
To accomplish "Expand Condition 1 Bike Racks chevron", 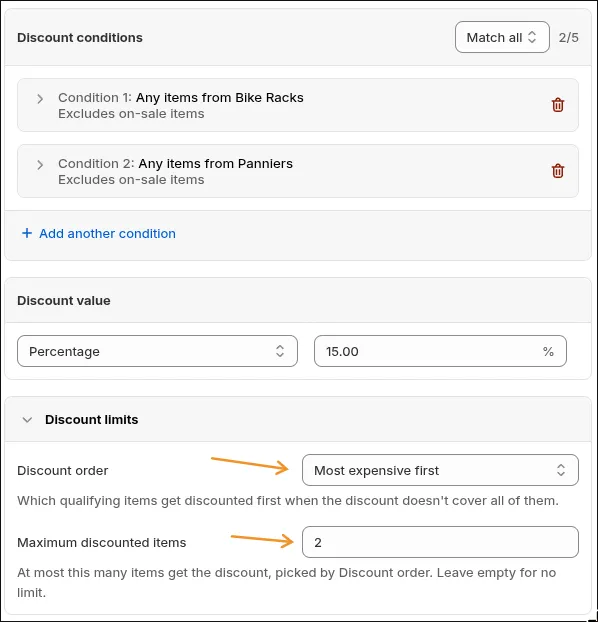I will 40,99.
